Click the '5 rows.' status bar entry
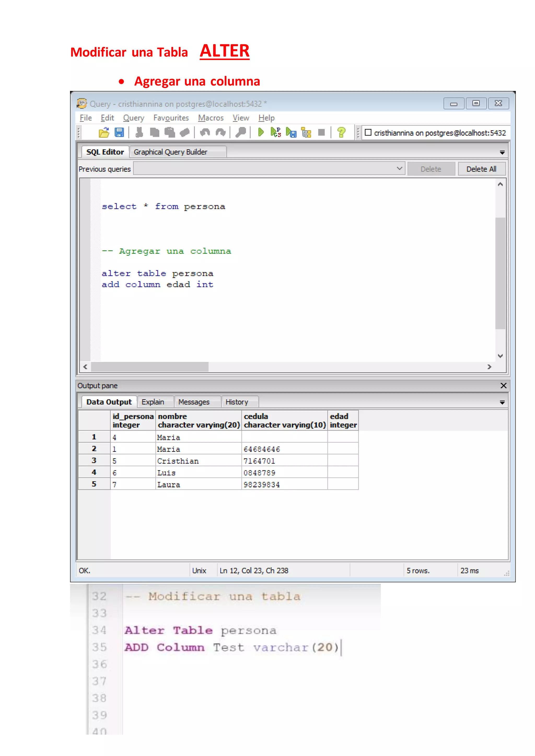 coord(418,571)
